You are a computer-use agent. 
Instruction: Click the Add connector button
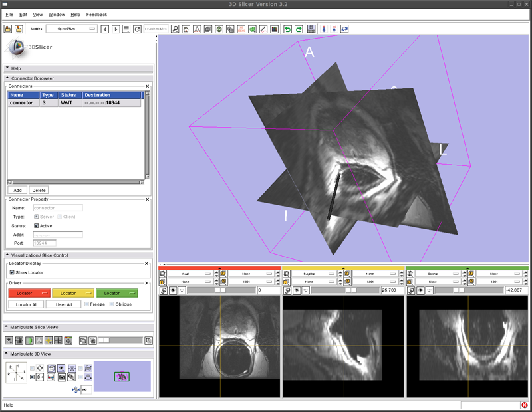(17, 190)
